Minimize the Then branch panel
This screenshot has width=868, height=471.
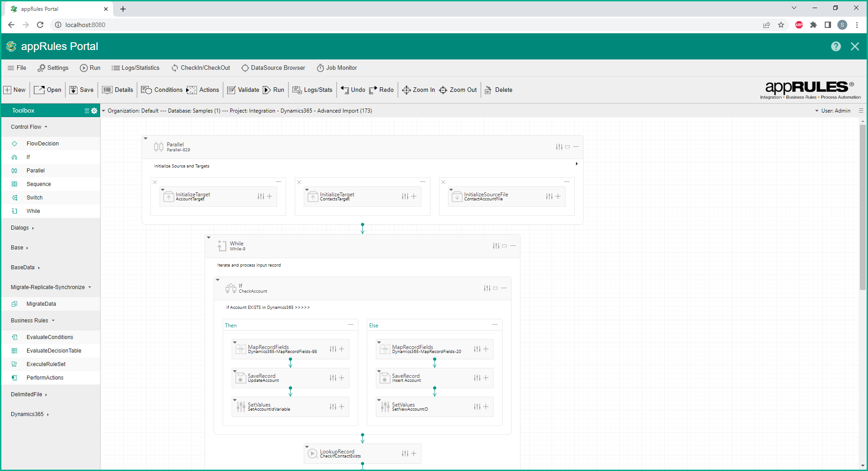pos(351,325)
